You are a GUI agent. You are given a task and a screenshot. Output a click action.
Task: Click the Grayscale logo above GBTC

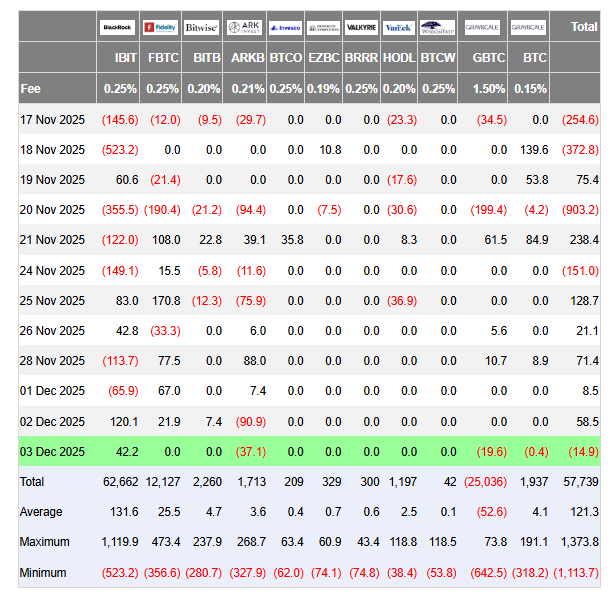pos(484,27)
